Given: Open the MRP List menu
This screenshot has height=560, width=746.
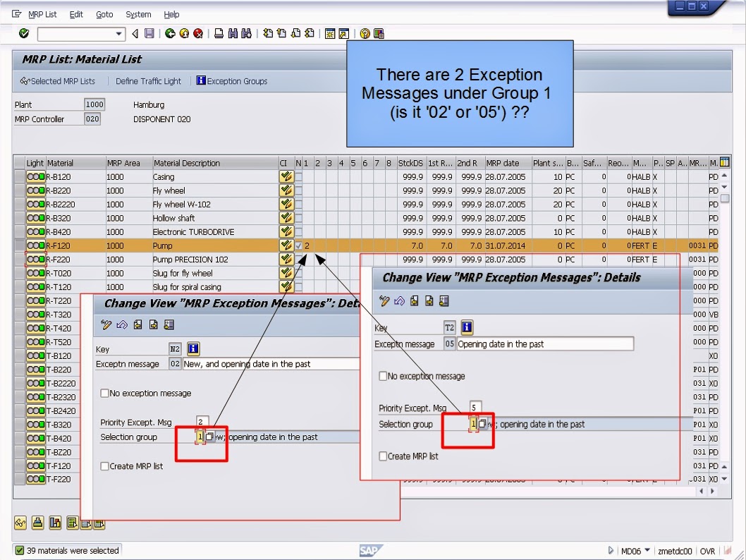Looking at the screenshot, I should point(42,14).
